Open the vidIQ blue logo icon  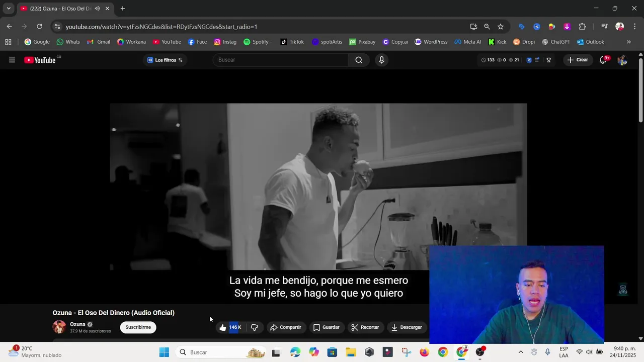coord(529,60)
